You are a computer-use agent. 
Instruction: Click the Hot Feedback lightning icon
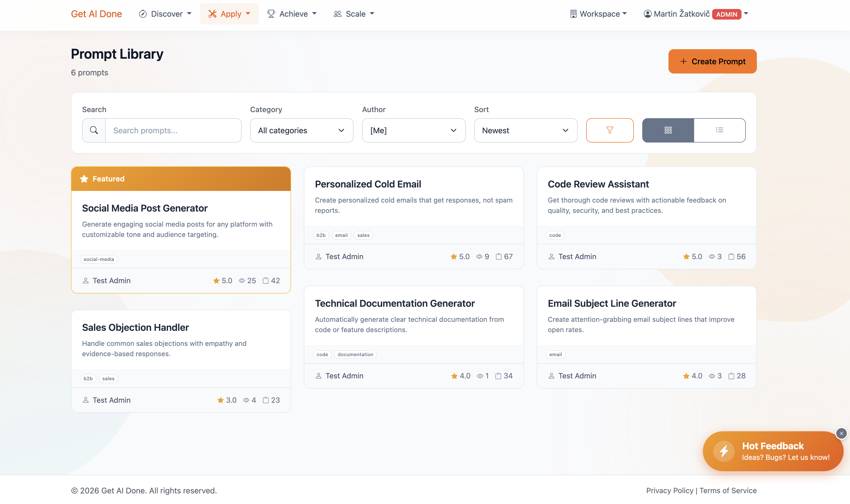[x=724, y=451]
